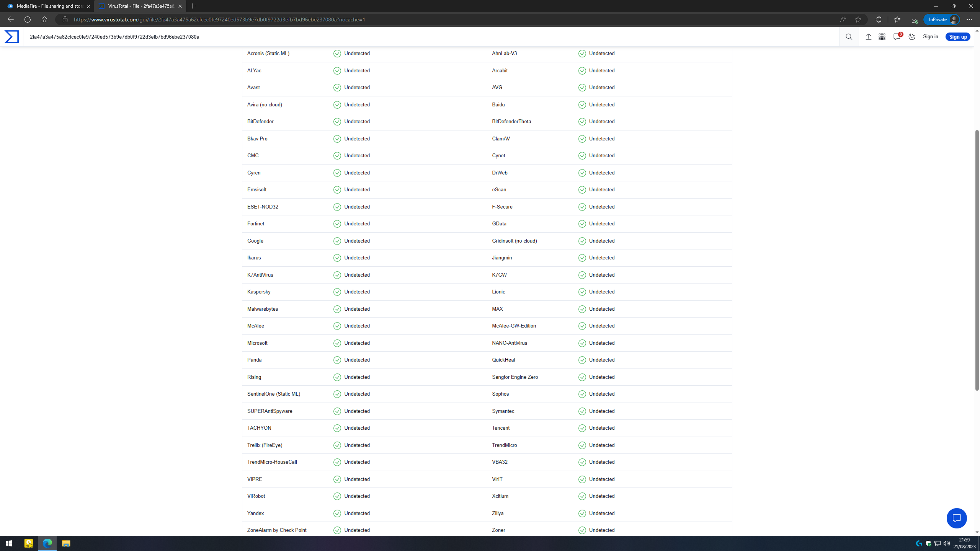Image resolution: width=980 pixels, height=551 pixels.
Task: Click Symantec engine name
Action: [x=503, y=411]
